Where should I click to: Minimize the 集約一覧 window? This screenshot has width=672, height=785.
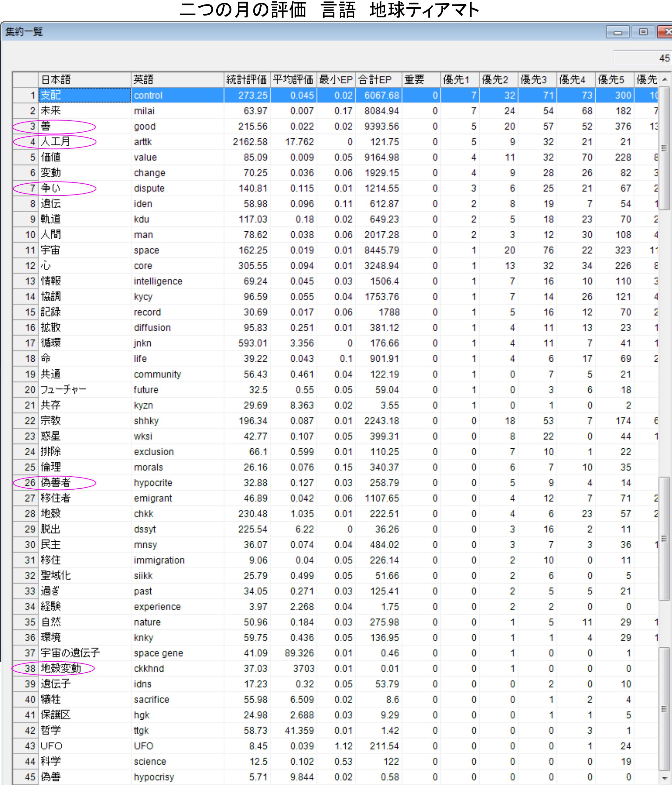pos(617,32)
